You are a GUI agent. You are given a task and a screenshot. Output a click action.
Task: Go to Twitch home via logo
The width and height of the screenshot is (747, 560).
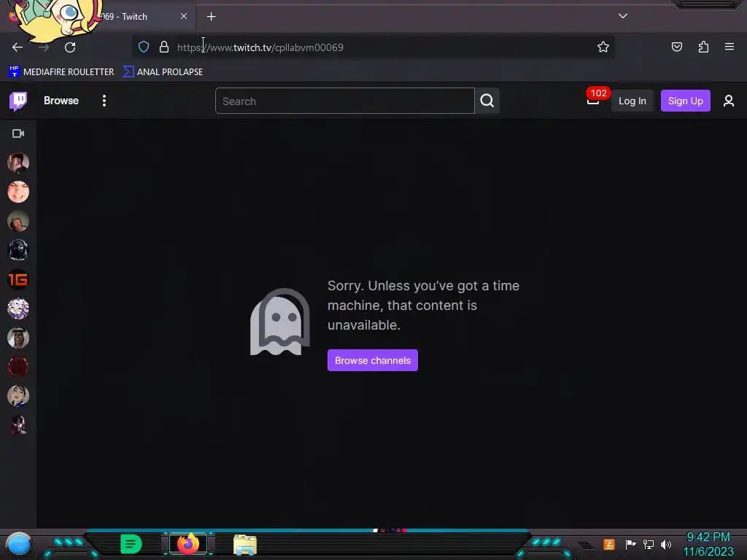click(18, 101)
